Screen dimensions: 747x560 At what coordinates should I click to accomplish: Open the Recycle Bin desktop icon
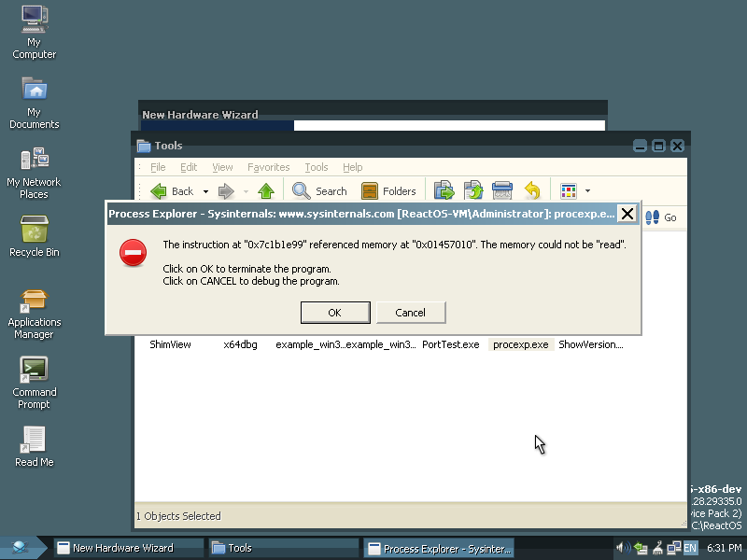(35, 235)
